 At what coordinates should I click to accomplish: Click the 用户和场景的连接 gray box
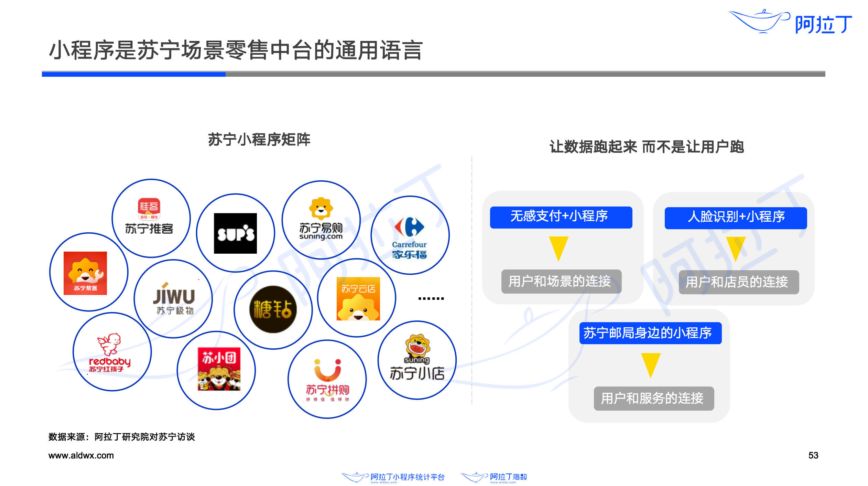[561, 282]
